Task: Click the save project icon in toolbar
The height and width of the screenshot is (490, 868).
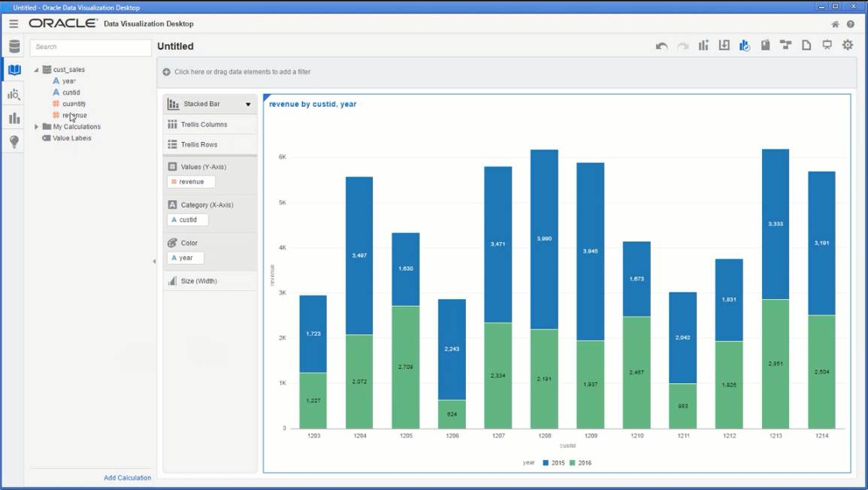Action: 765,45
